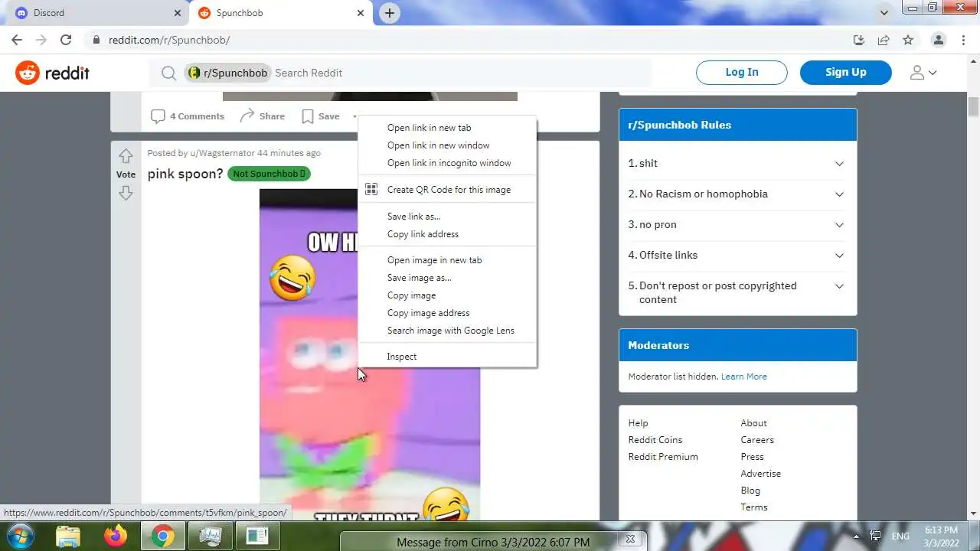Viewport: 980px width, 551px height.
Task: Open the pink spoon? post title
Action: [185, 174]
